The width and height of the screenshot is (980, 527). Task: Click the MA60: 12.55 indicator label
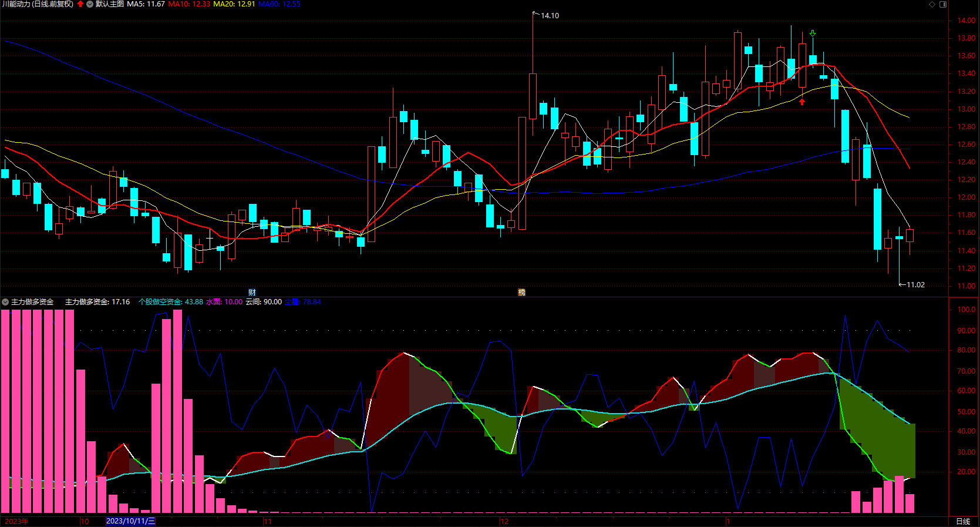[x=279, y=4]
